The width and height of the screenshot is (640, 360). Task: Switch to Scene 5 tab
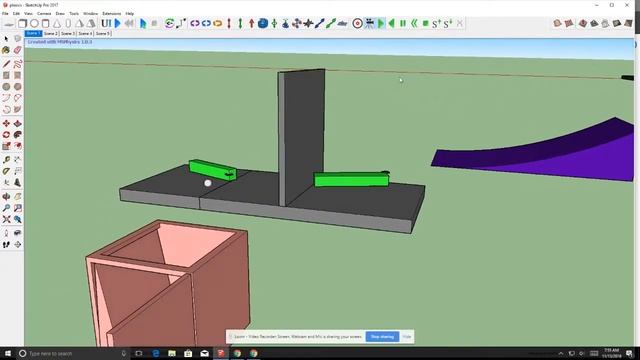point(103,33)
